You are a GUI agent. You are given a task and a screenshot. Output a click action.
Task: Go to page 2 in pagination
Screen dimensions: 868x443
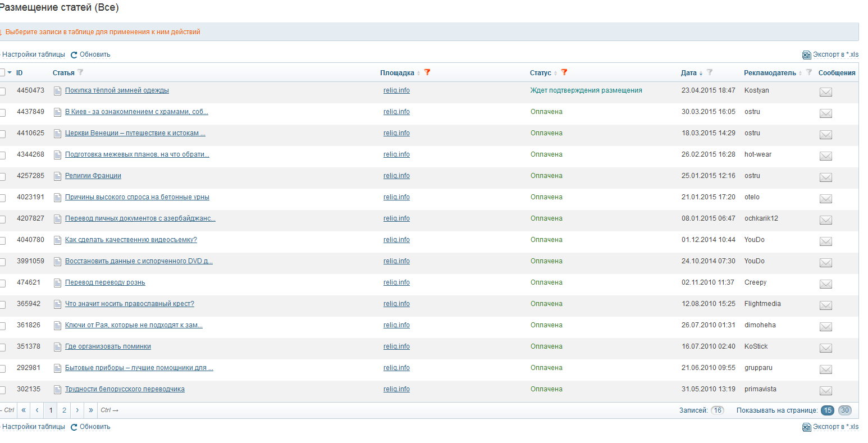(64, 410)
